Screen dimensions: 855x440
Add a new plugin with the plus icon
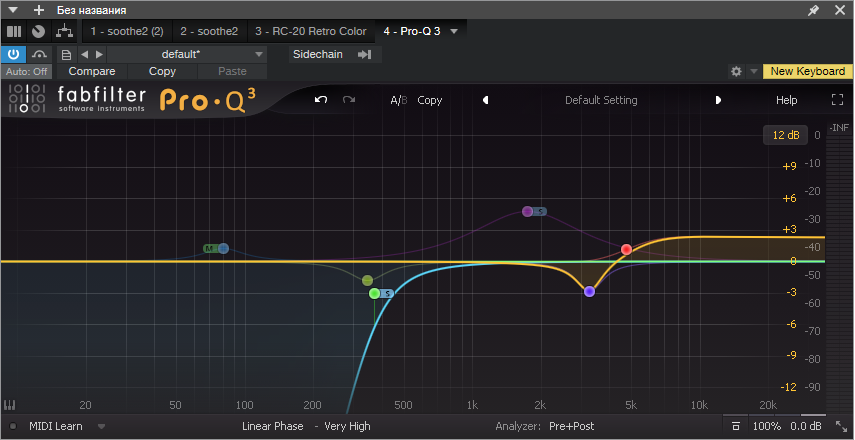pyautogui.click(x=38, y=10)
